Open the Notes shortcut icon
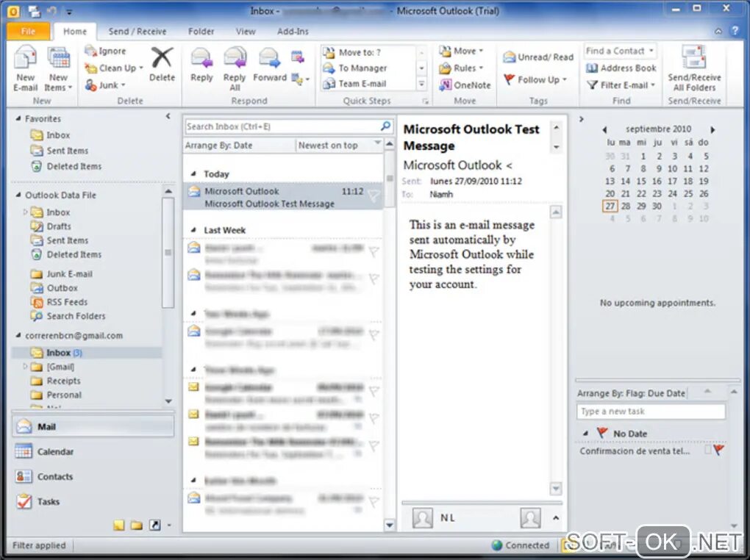 [x=119, y=525]
